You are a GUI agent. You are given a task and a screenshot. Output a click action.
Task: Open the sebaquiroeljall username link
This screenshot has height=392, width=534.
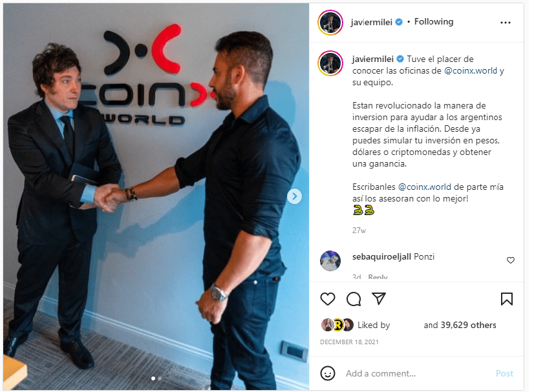381,256
